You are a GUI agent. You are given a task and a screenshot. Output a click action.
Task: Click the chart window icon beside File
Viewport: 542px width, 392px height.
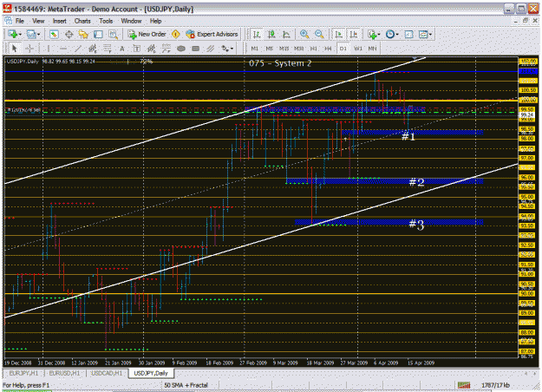click(8, 21)
